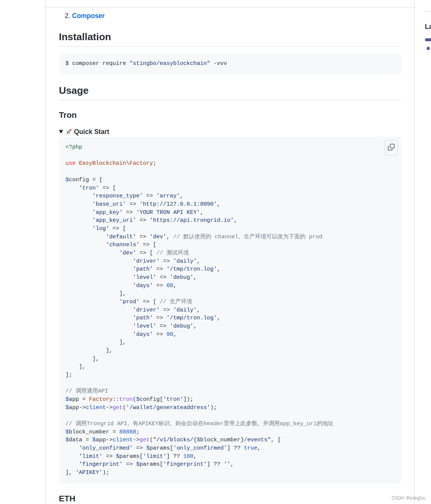Collapse the Quick Start disclosure triangle
The width and height of the screenshot is (431, 504).
click(x=61, y=132)
